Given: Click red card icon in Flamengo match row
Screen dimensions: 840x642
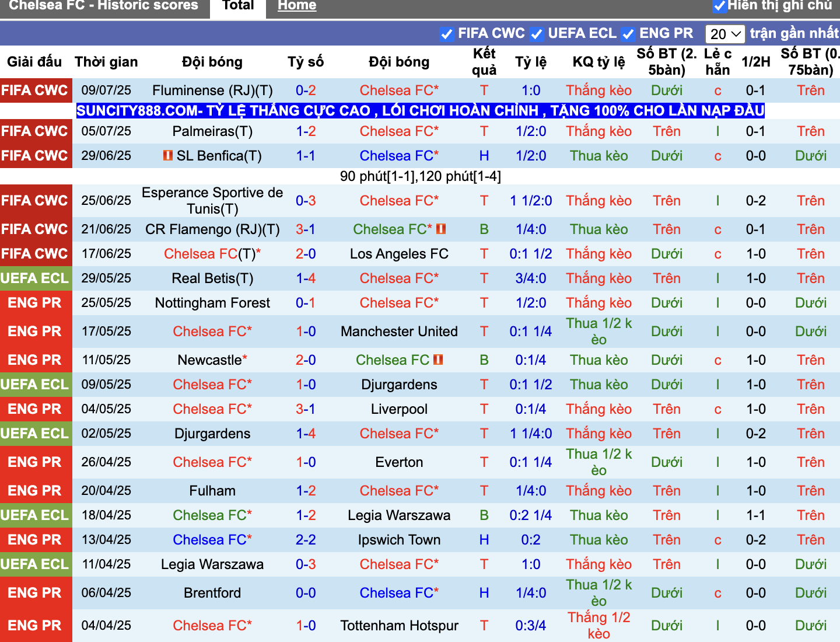Looking at the screenshot, I should pos(441,229).
